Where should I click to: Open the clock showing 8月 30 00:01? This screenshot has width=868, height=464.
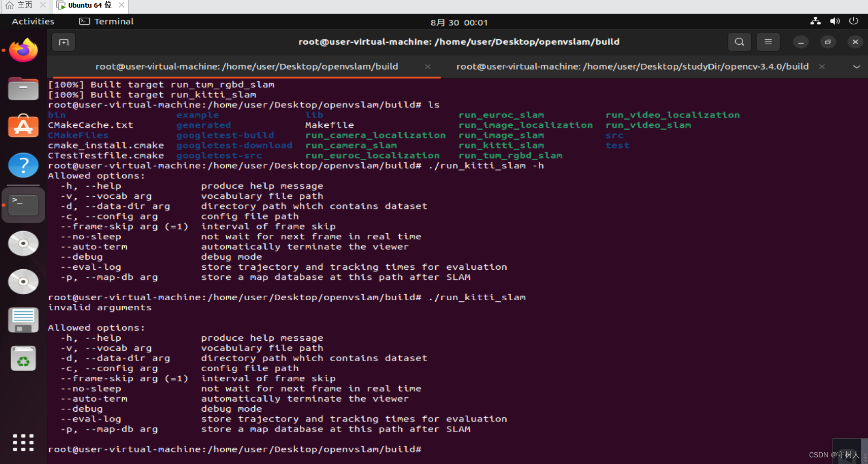459,22
